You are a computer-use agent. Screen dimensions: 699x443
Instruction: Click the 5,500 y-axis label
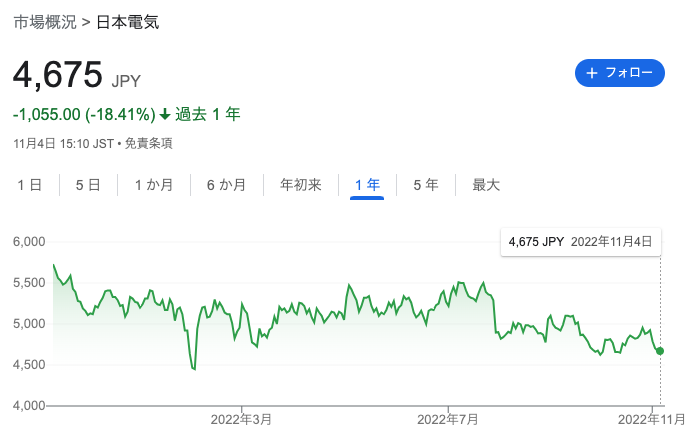pyautogui.click(x=29, y=283)
